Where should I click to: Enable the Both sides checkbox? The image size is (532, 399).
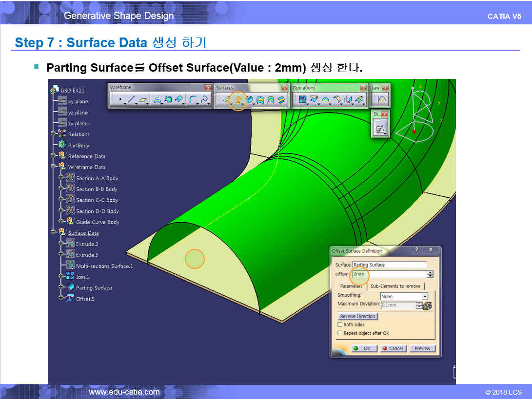click(x=340, y=324)
